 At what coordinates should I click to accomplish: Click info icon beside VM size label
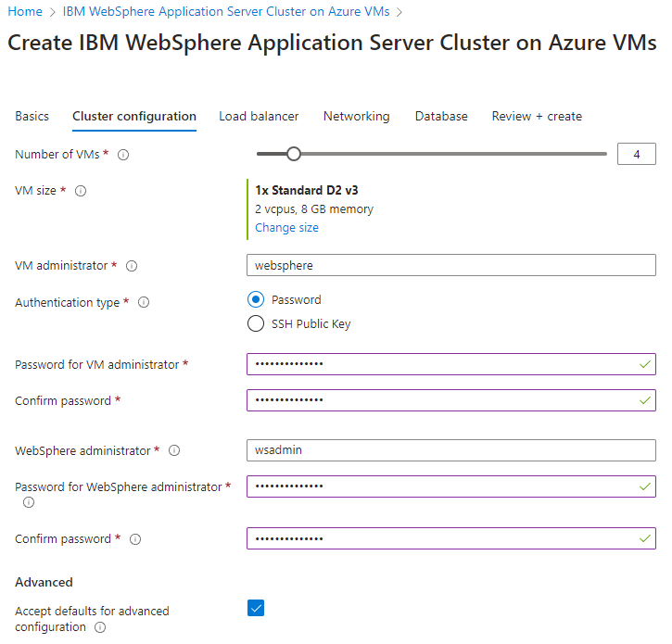coord(81,191)
